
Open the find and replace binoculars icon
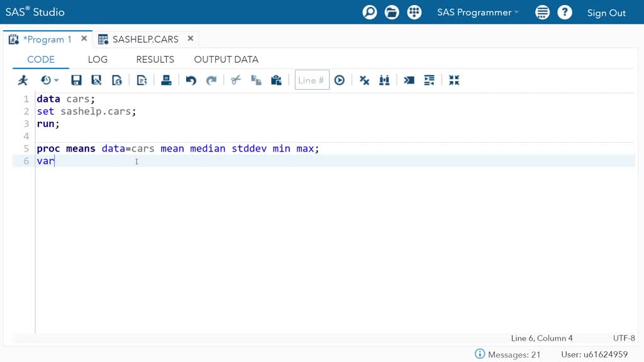click(384, 80)
